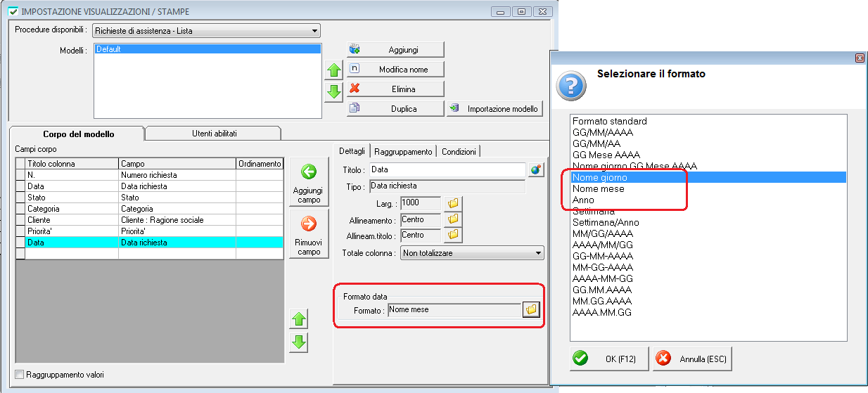Click Modifica nome button
Image resolution: width=868 pixels, height=393 pixels.
coord(395,70)
